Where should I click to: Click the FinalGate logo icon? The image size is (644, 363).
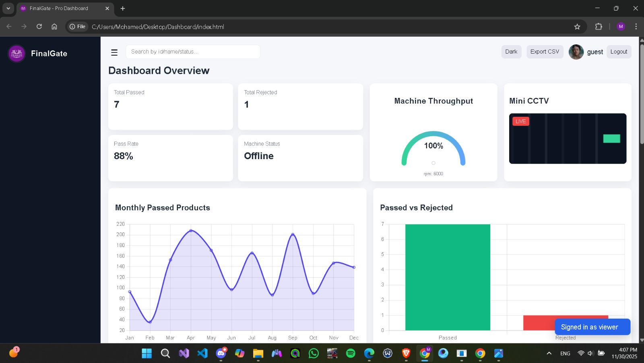tap(17, 54)
